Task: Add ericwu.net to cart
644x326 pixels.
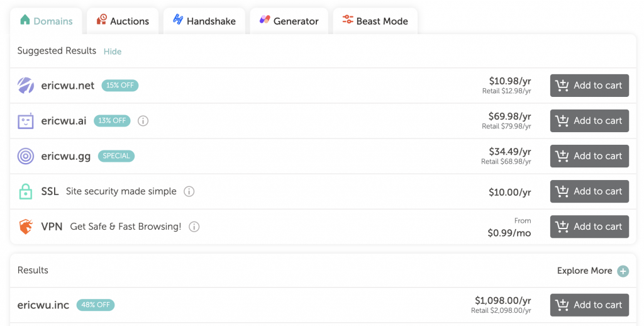Action: coord(589,86)
